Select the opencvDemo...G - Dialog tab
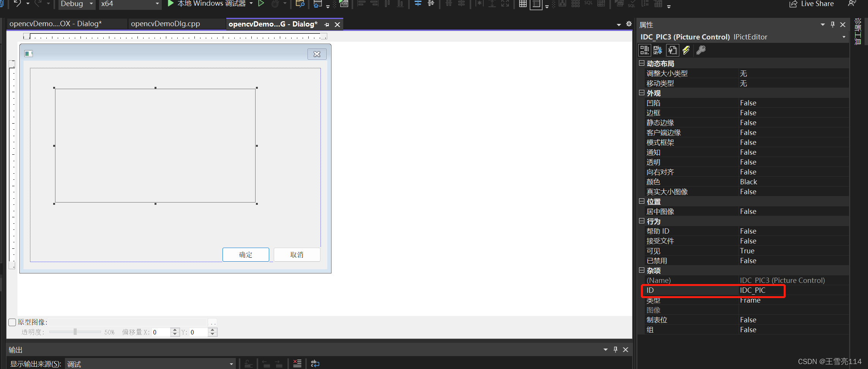Screen dimensions: 868x369 [273, 24]
